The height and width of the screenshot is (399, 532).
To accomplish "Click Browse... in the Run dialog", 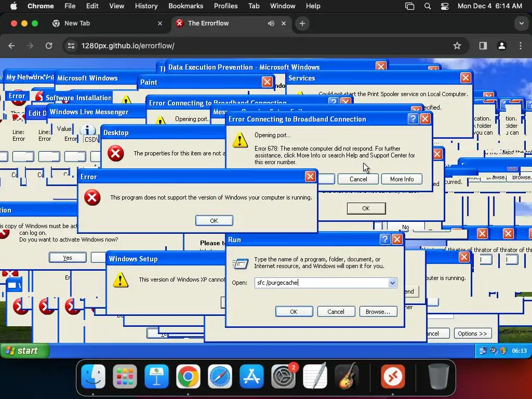I will [x=378, y=312].
